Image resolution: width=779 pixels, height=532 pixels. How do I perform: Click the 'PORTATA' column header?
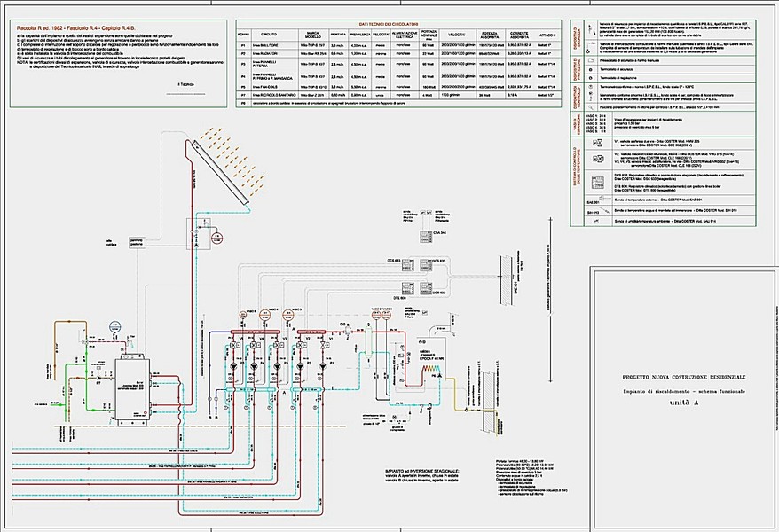(338, 34)
